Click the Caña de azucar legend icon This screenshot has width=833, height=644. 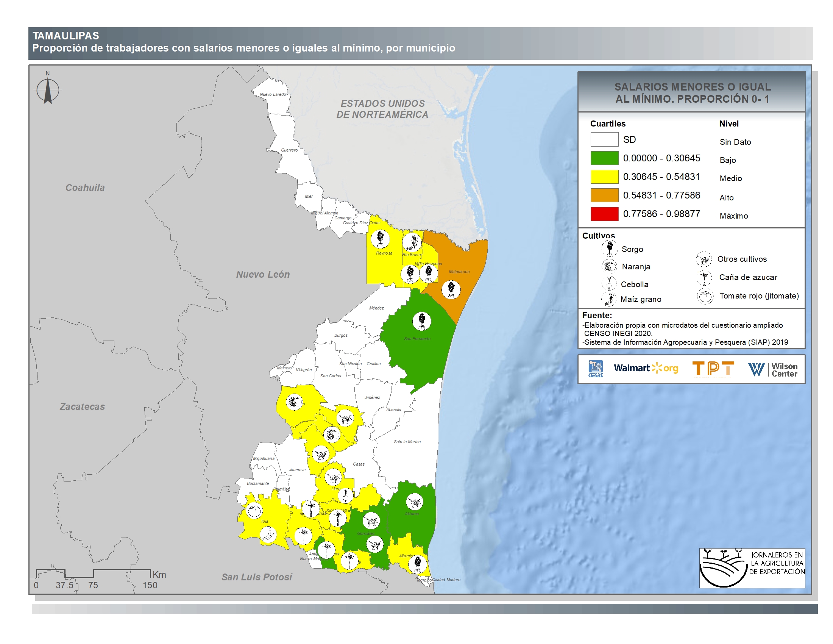704,277
